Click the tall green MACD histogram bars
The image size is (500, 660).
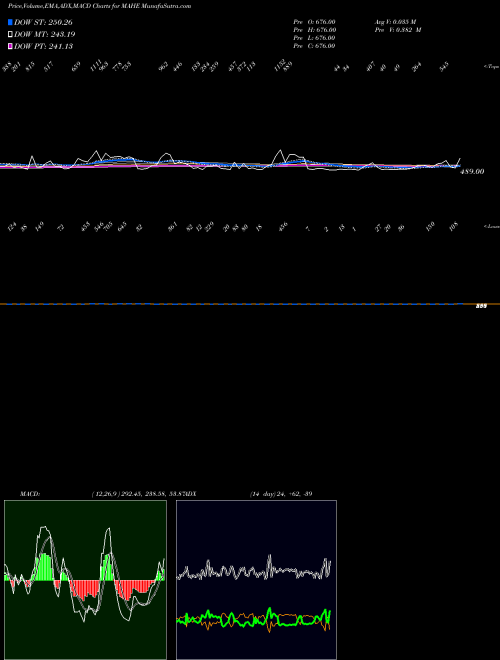tap(44, 568)
